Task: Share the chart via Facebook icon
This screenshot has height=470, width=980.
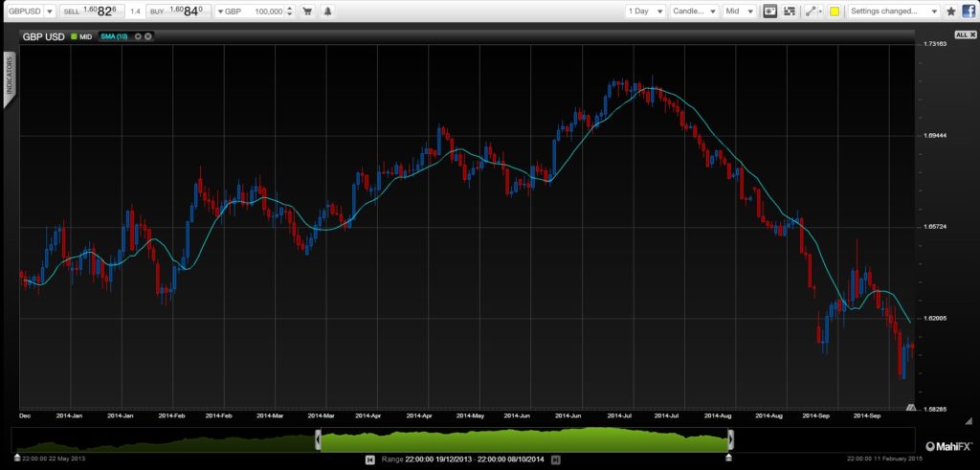Action: tap(969, 11)
